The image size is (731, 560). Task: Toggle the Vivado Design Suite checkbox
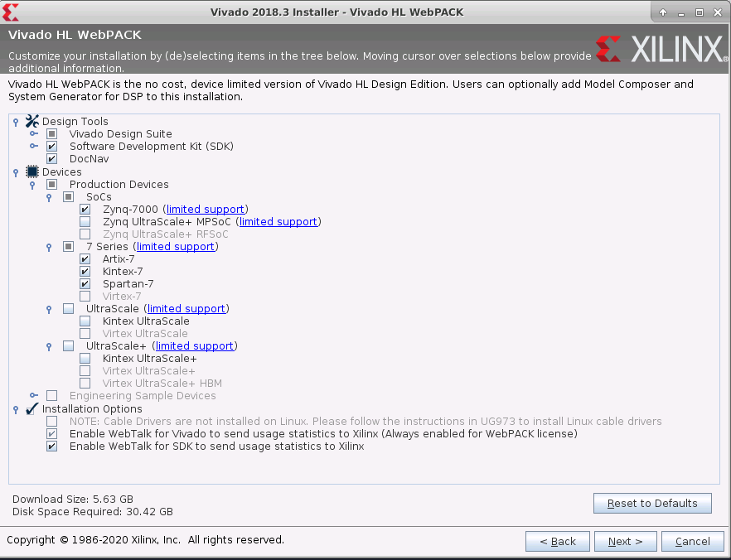tap(51, 133)
